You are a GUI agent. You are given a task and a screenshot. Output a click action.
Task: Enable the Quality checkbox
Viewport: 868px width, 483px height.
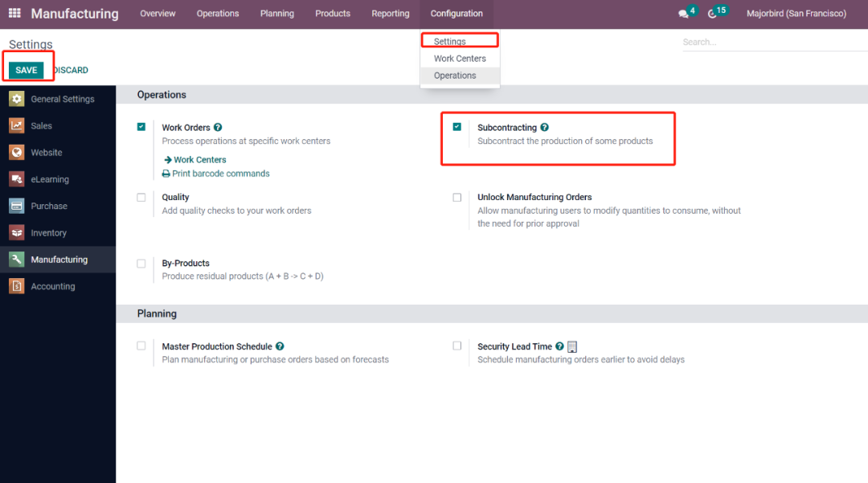pyautogui.click(x=141, y=197)
